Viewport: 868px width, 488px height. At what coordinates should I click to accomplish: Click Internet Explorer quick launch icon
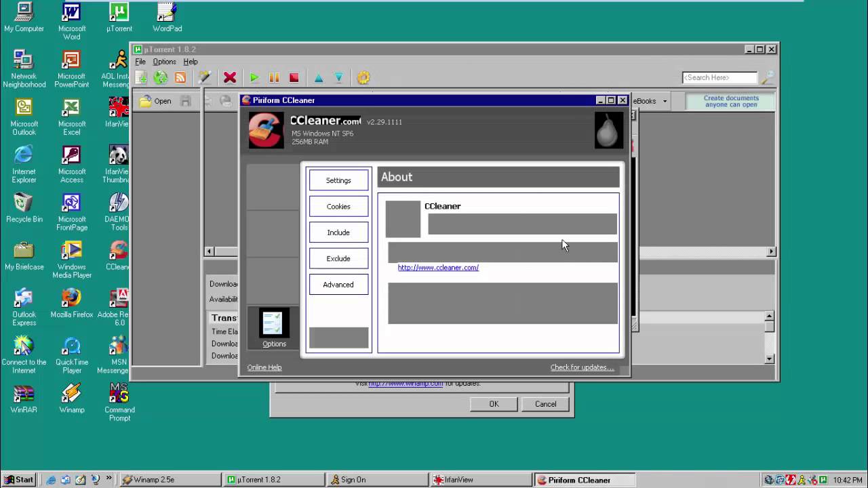tap(51, 480)
